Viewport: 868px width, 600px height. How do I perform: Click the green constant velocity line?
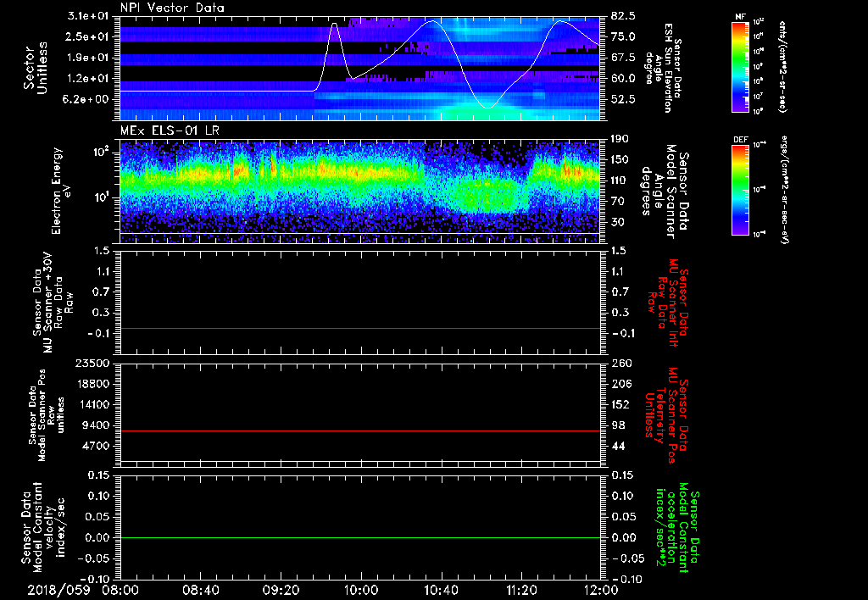point(360,538)
